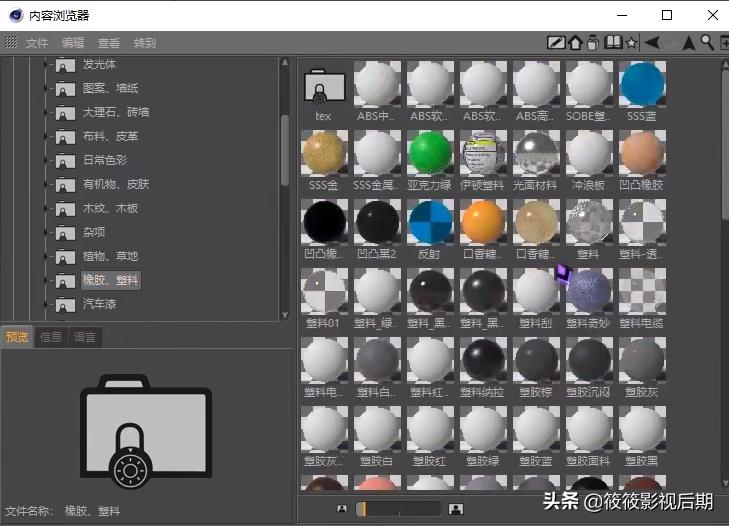Go back with the left arrow icon
This screenshot has height=526, width=729.
click(x=652, y=43)
